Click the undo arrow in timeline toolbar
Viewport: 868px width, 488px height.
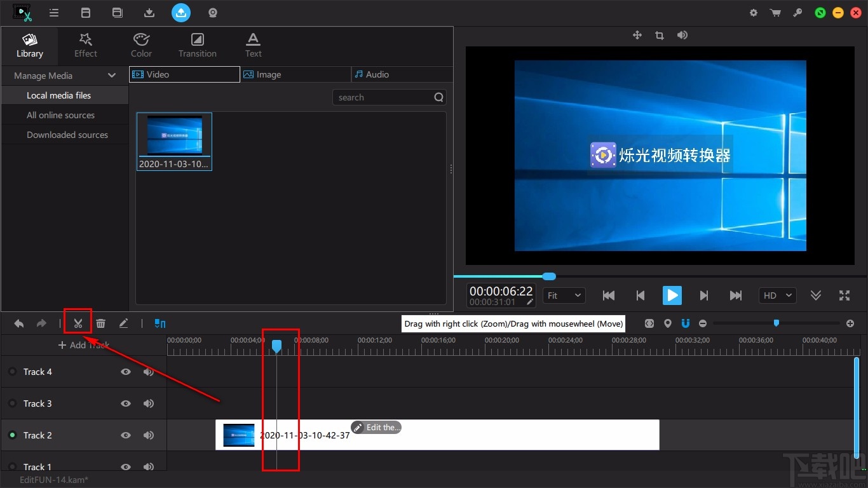click(19, 323)
